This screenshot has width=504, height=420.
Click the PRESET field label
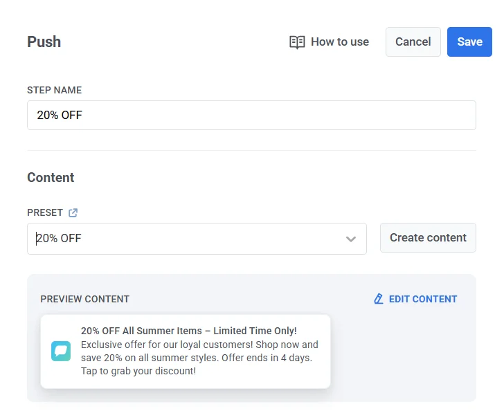point(45,212)
